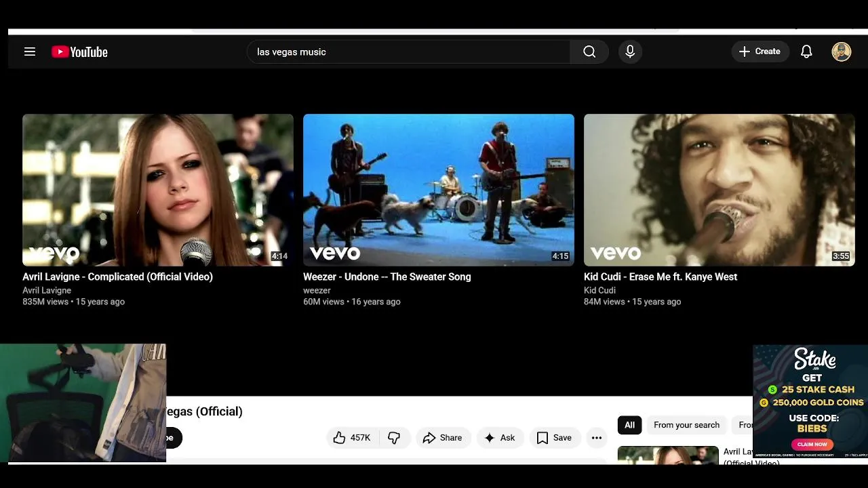
Task: Click the Ask button
Action: tap(499, 438)
